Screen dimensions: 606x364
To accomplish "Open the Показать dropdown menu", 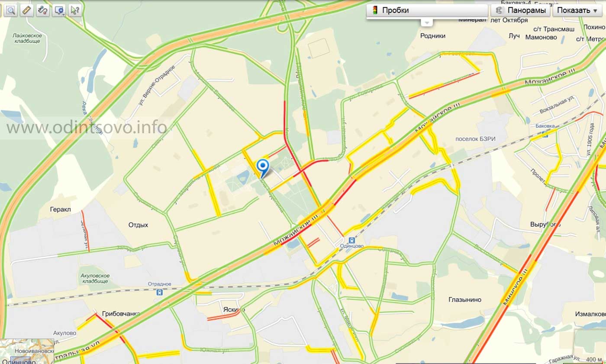I will tap(577, 10).
